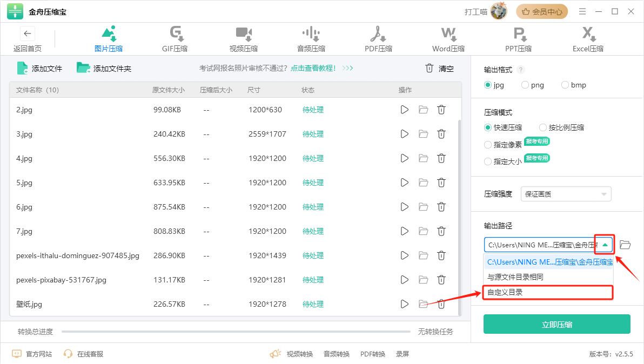The height and width of the screenshot is (364, 644).
Task: Open 录屏 footer link
Action: [x=403, y=354]
